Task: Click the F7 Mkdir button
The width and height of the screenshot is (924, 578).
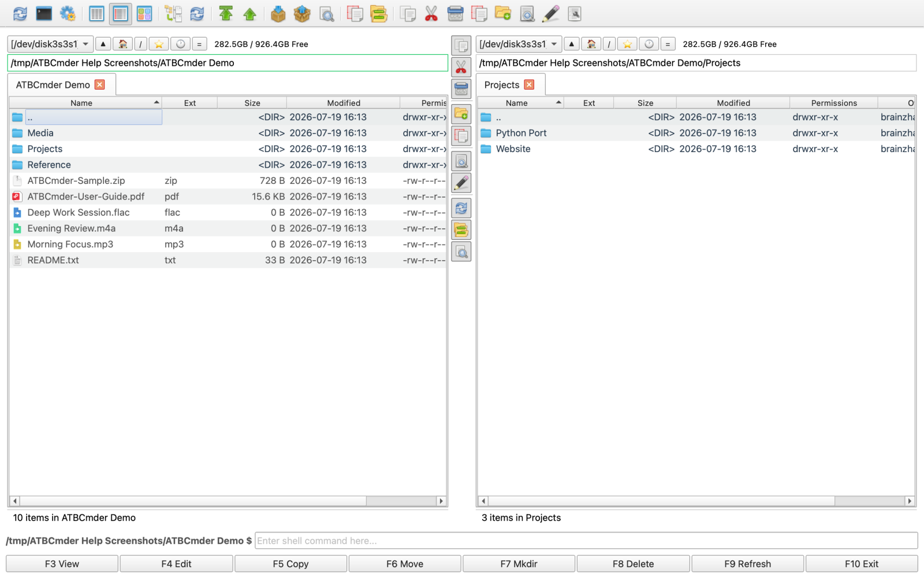Action: [519, 564]
